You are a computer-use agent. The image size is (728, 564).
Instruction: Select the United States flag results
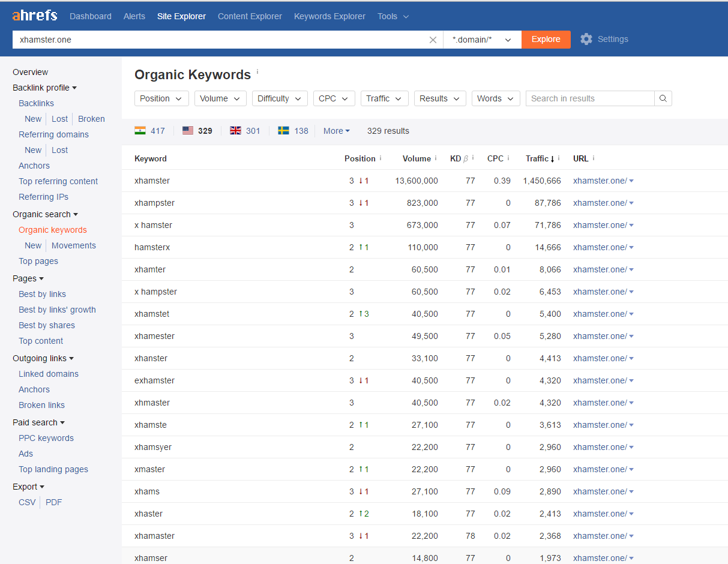point(197,131)
